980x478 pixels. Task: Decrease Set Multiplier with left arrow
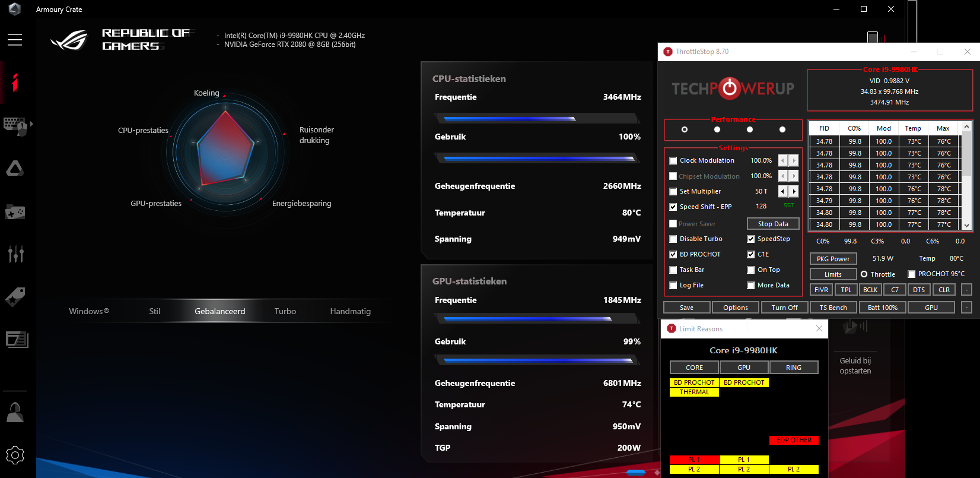point(783,191)
